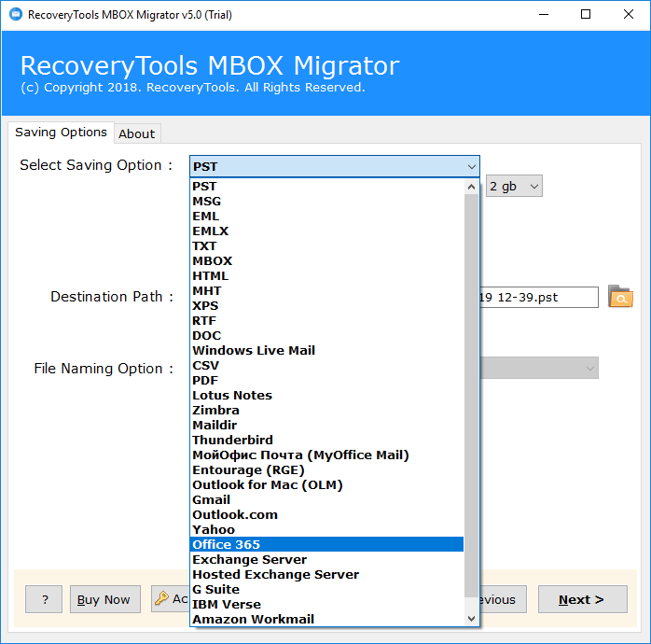Choose Maildir from the list

pyautogui.click(x=326, y=426)
